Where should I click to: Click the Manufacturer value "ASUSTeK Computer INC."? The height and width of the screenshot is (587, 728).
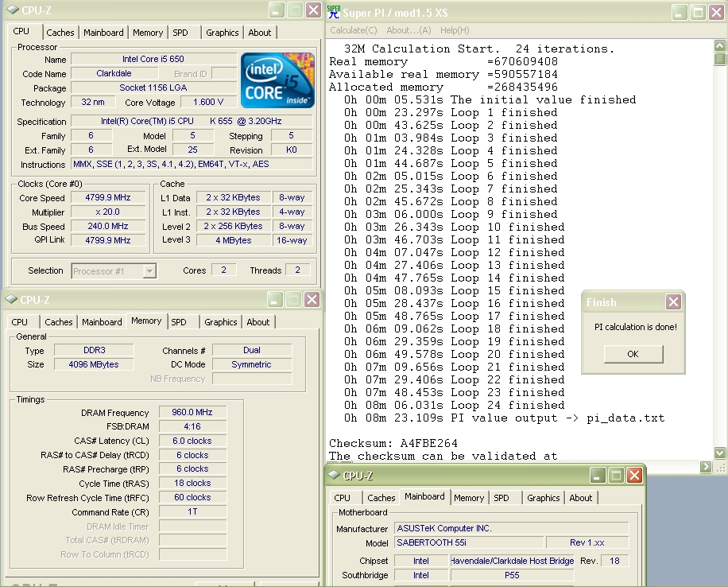512,528
